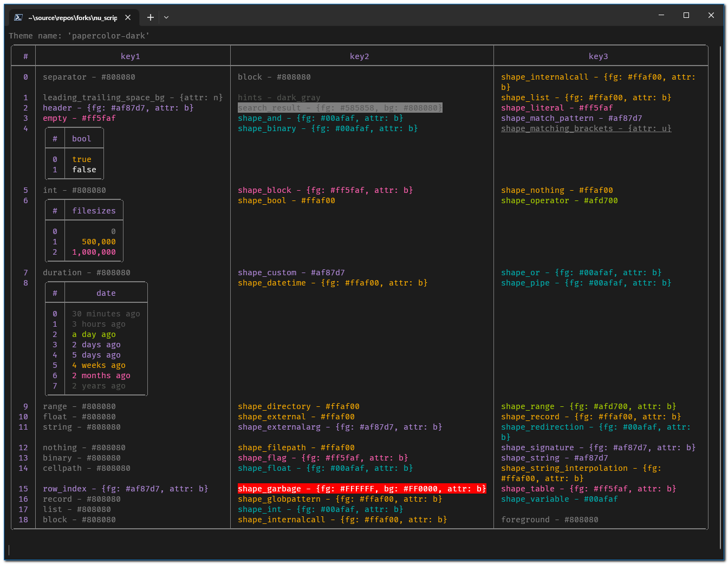The image size is (728, 564).
Task: Click the 'shape_bool - #ffaf00' entry
Action: tap(287, 200)
